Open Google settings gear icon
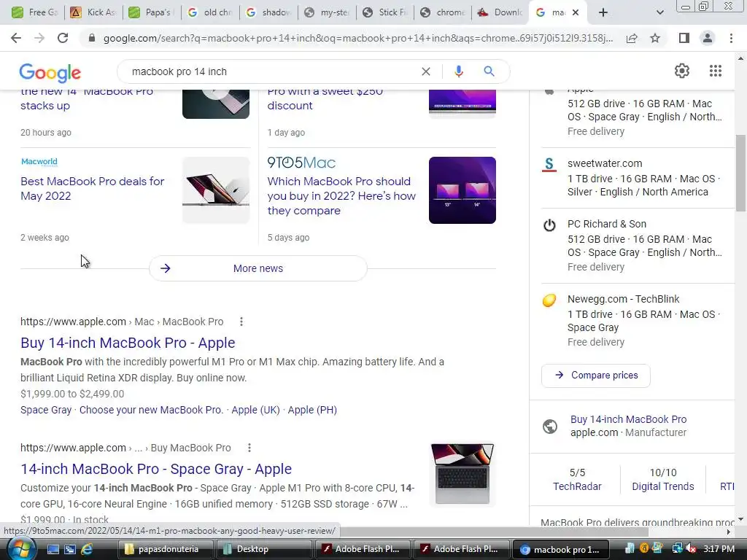747x560 pixels. 682,71
